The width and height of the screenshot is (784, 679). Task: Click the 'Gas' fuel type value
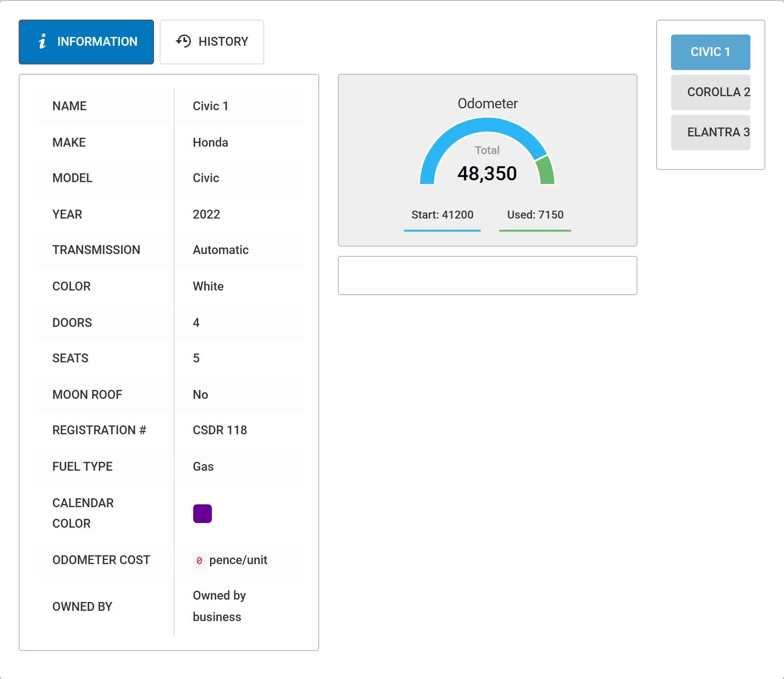click(203, 467)
